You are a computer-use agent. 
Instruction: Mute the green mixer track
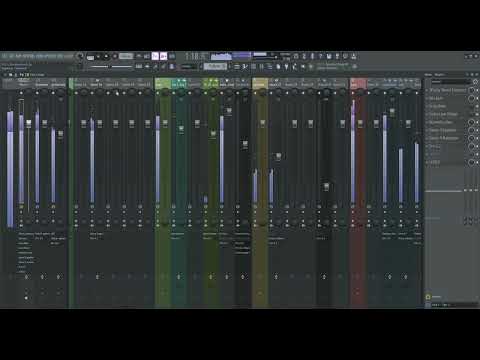(x=158, y=93)
